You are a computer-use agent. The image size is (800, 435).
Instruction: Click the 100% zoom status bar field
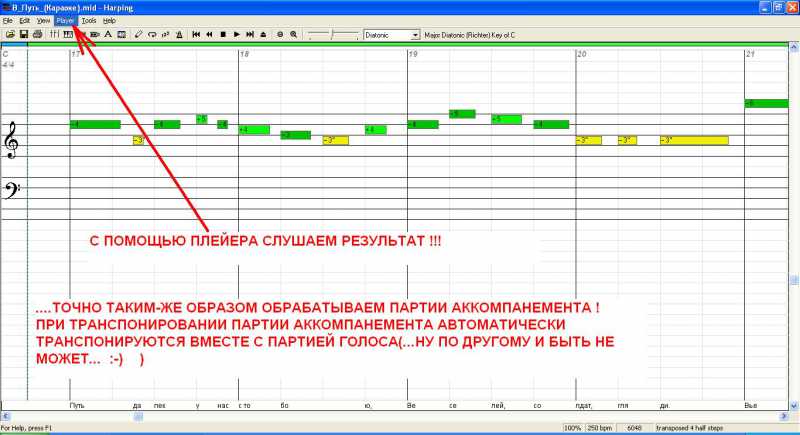(573, 428)
